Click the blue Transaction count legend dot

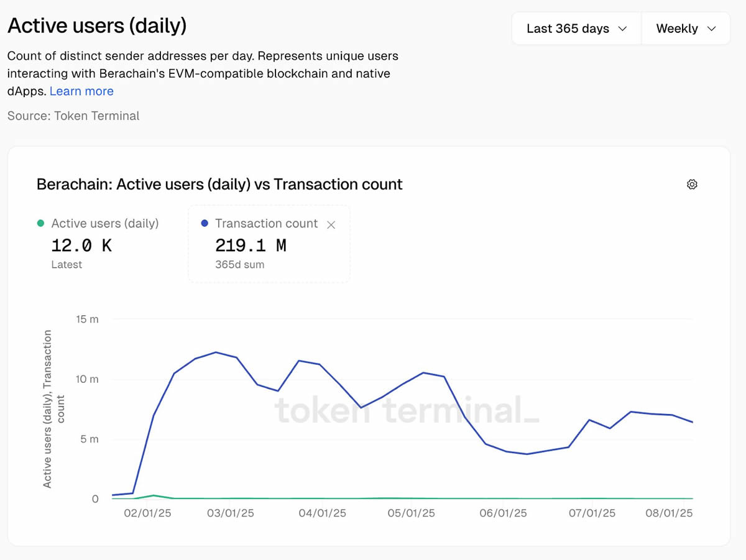[205, 224]
